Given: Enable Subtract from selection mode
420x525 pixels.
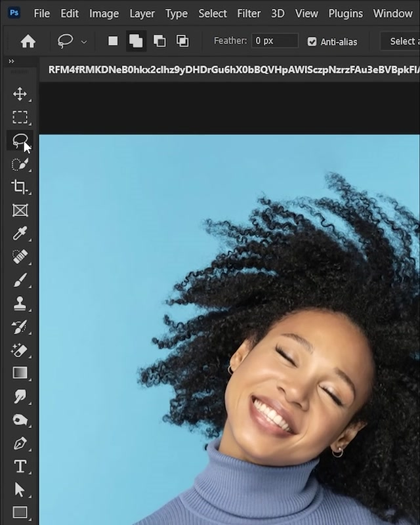Looking at the screenshot, I should coord(159,41).
